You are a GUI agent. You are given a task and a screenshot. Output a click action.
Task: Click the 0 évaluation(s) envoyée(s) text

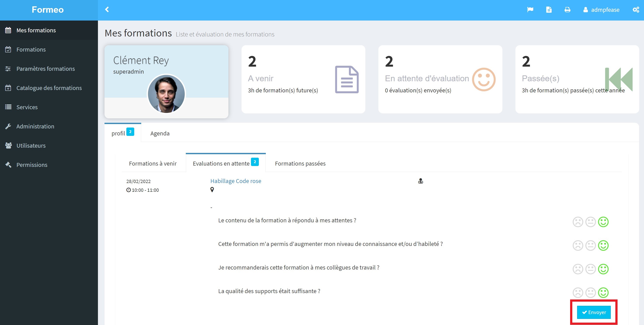click(x=418, y=90)
